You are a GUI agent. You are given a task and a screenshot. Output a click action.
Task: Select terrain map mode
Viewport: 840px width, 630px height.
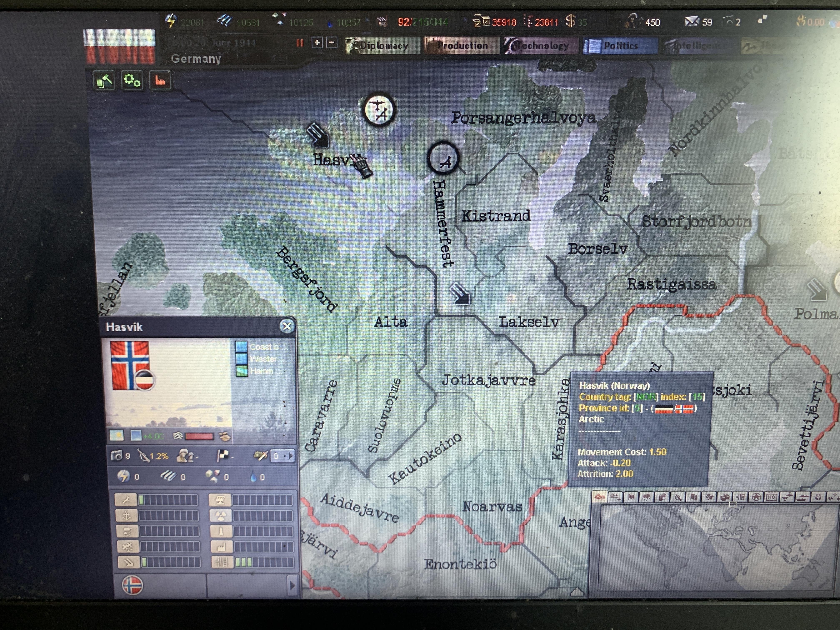600,497
